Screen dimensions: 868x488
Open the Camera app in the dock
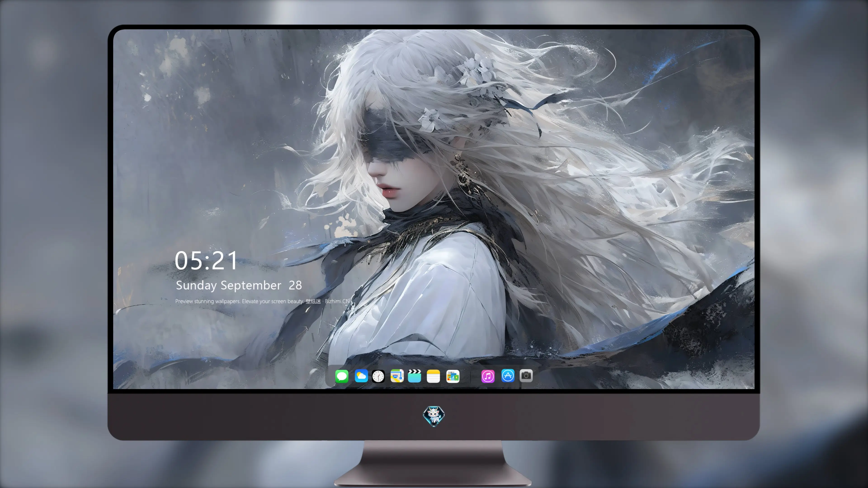coord(526,375)
